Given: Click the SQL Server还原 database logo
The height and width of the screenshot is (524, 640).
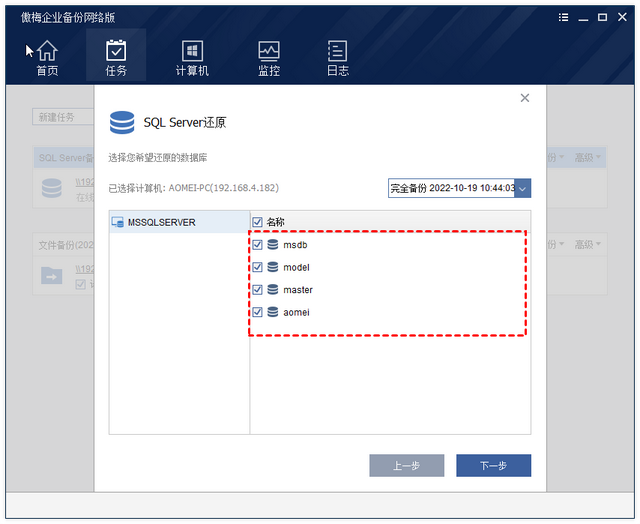Looking at the screenshot, I should coord(122,122).
